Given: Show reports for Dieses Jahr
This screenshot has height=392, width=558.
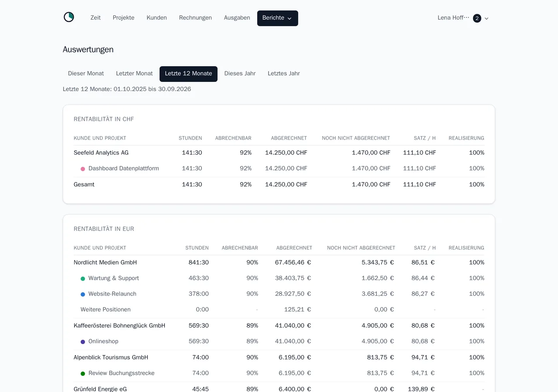Looking at the screenshot, I should tap(240, 74).
